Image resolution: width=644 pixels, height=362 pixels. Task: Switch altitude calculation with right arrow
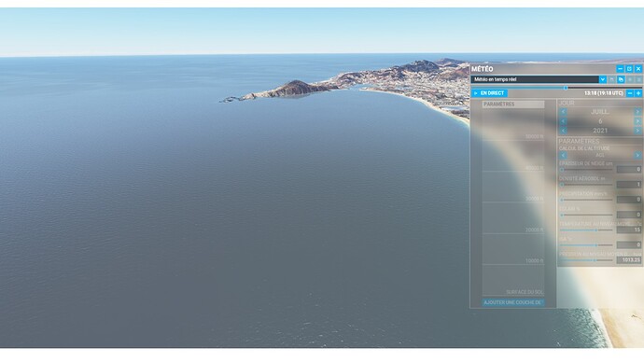coord(637,156)
